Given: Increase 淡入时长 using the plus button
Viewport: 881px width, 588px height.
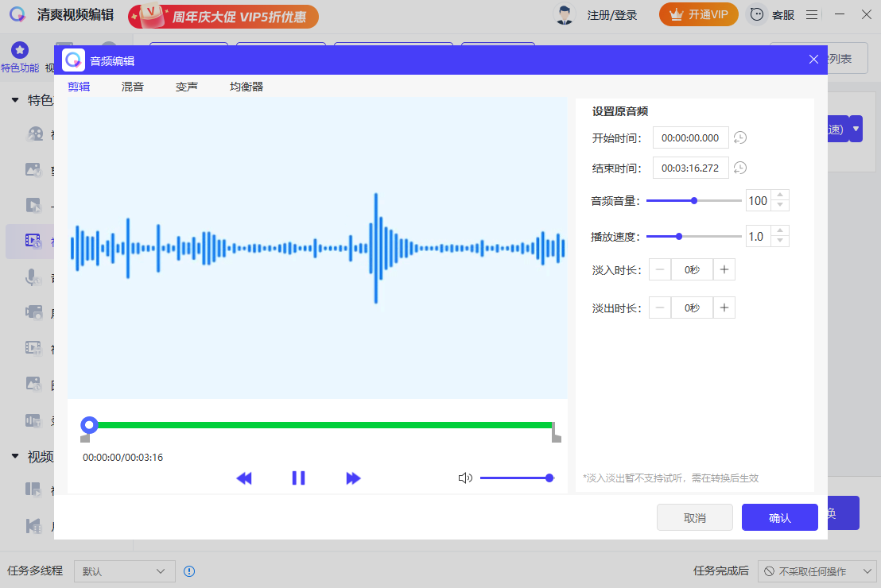Looking at the screenshot, I should 724,269.
